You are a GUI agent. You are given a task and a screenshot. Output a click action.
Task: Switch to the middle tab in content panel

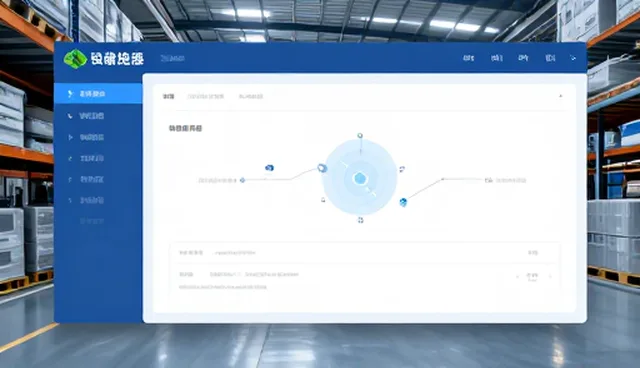point(206,97)
